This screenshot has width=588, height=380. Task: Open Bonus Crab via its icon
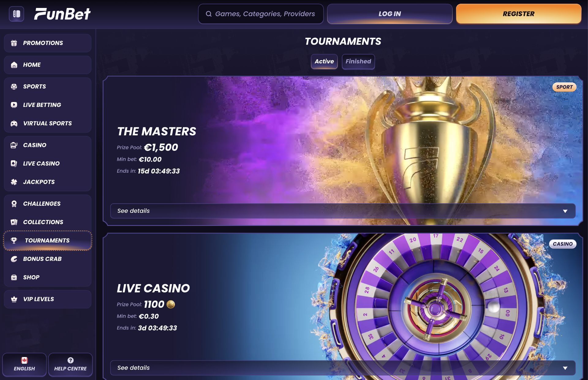tap(14, 259)
